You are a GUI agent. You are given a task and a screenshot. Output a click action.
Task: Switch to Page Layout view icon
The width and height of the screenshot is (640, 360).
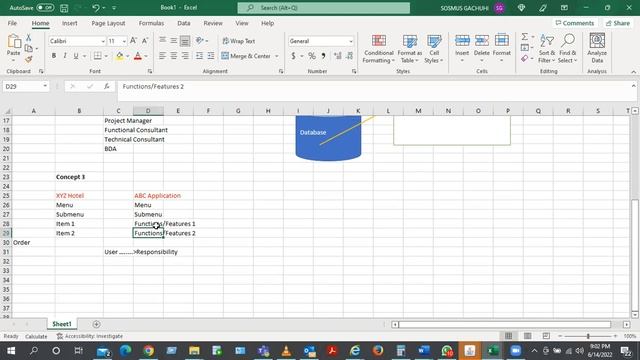coord(527,336)
